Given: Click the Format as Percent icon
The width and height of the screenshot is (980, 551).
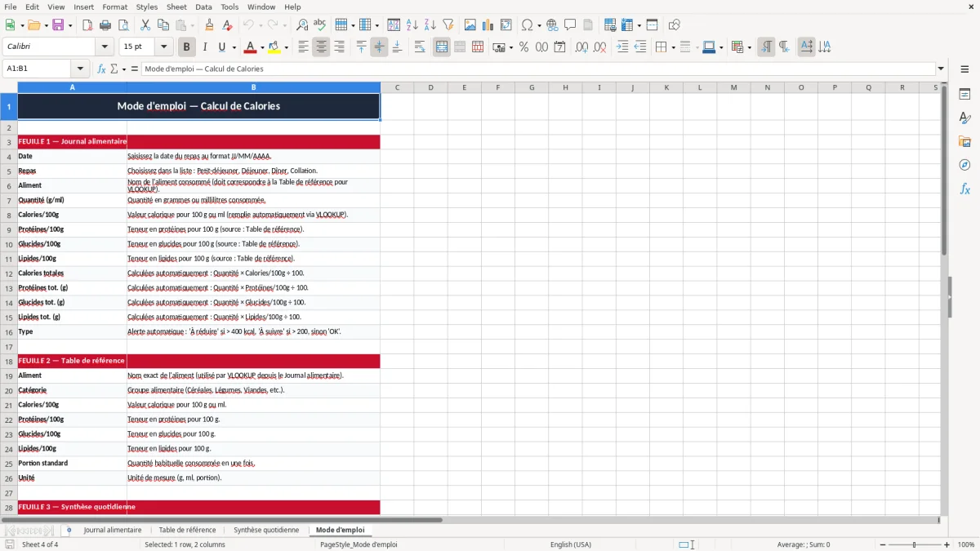Looking at the screenshot, I should (x=523, y=47).
